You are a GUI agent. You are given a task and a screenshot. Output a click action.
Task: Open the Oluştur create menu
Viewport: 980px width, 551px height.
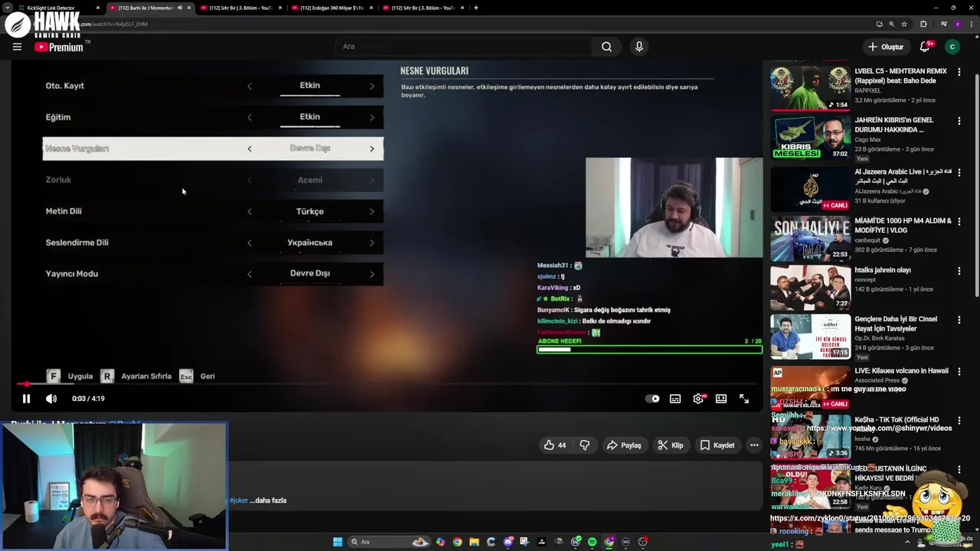coord(886,47)
